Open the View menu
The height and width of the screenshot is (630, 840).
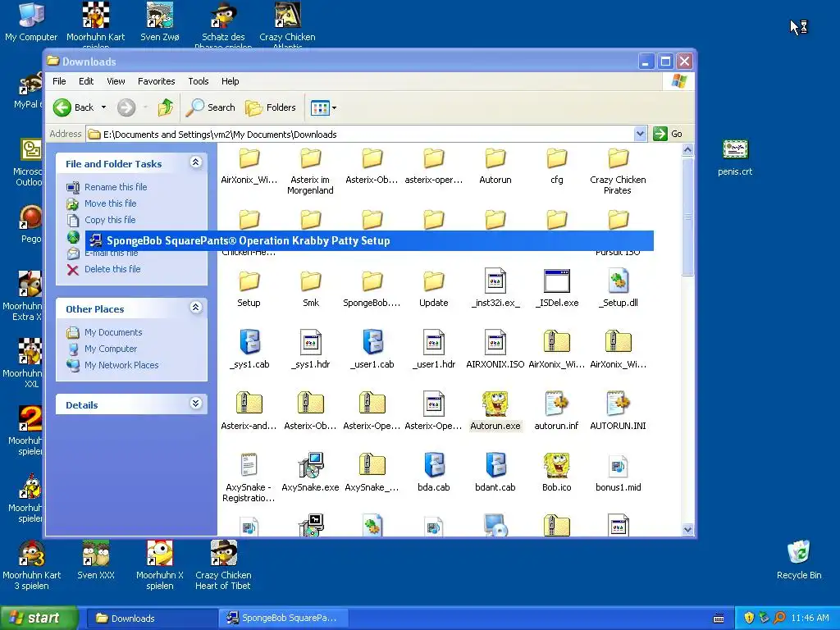click(116, 81)
